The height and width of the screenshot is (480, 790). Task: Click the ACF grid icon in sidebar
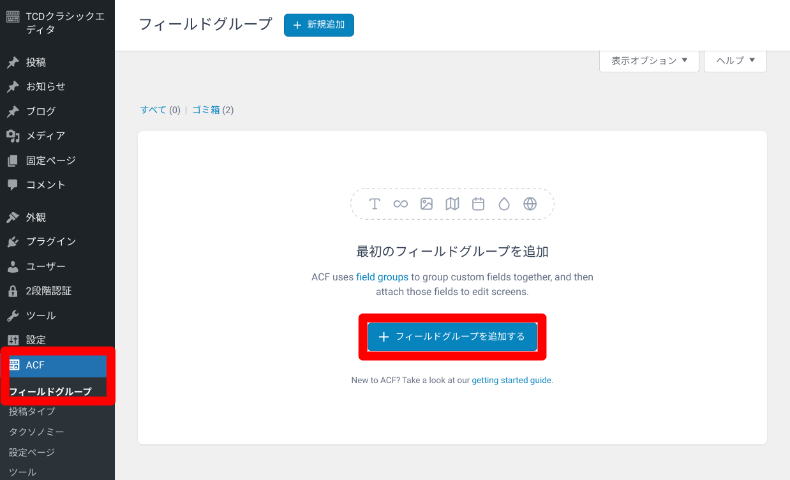[x=14, y=365]
